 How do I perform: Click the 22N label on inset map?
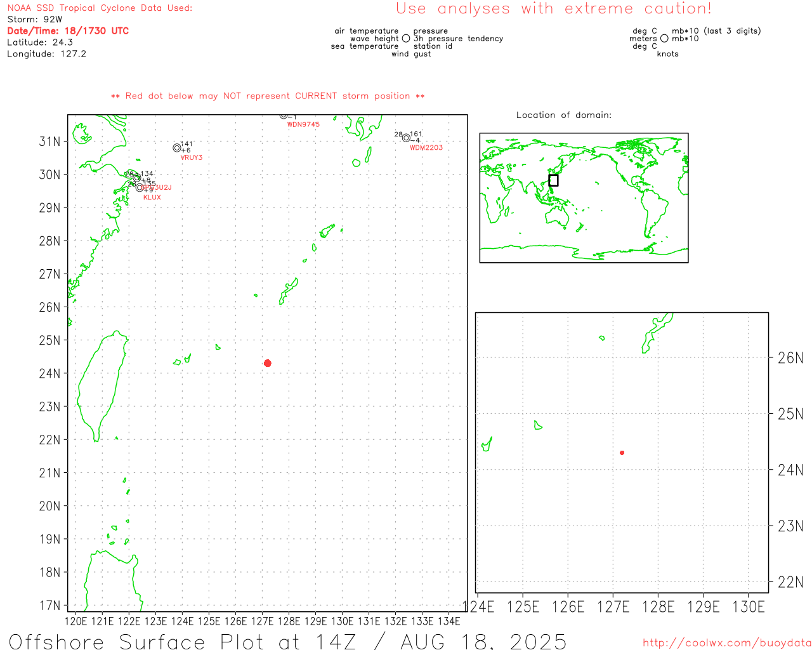pos(790,582)
